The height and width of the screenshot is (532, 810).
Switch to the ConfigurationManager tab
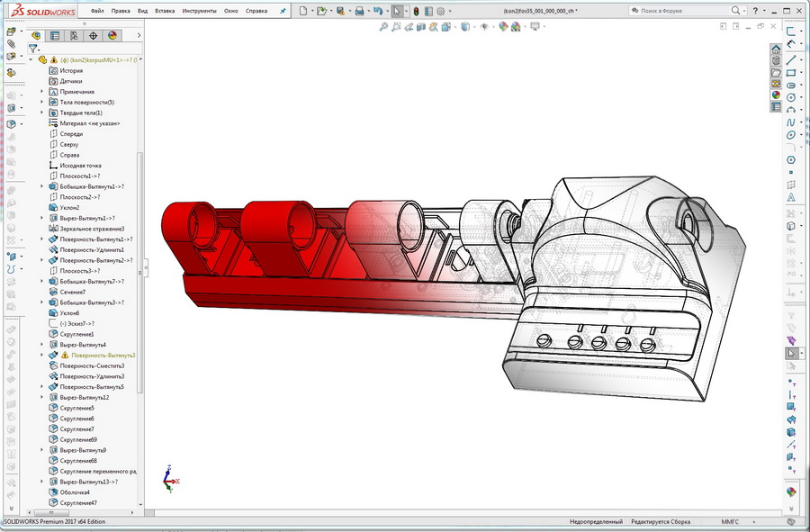tap(75, 35)
